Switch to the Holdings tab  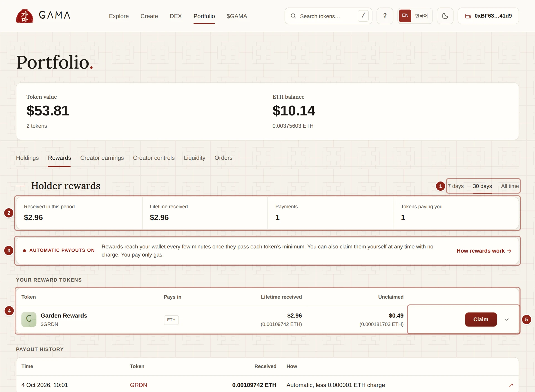tap(27, 158)
